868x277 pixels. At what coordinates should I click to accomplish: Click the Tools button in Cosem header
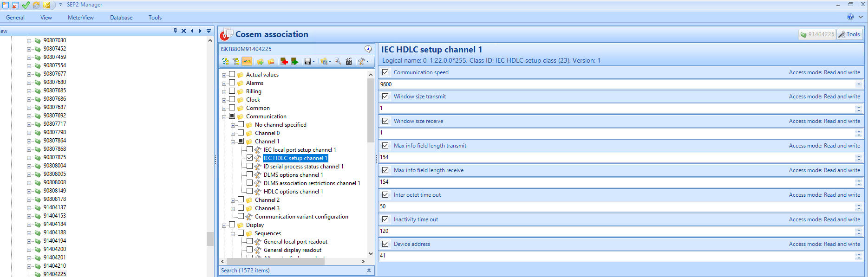(x=849, y=34)
